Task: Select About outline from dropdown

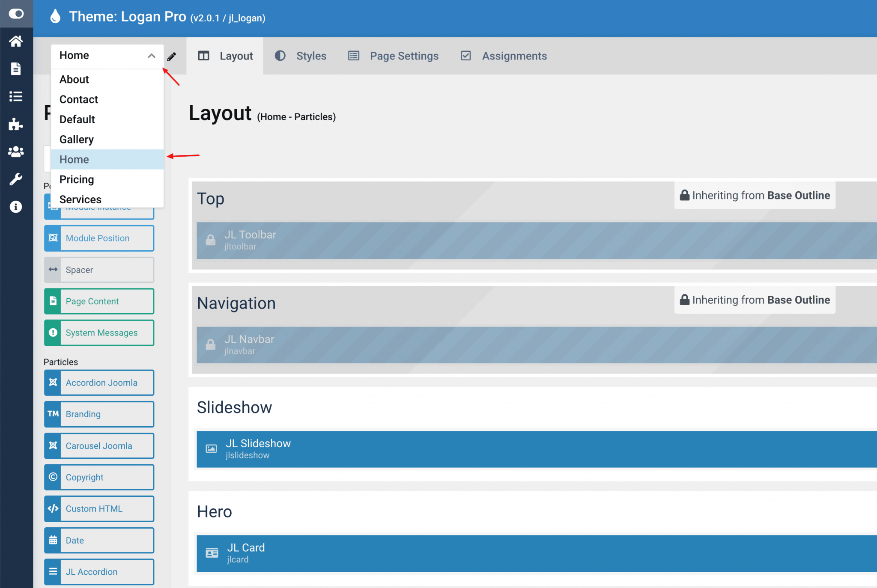Action: pyautogui.click(x=107, y=79)
